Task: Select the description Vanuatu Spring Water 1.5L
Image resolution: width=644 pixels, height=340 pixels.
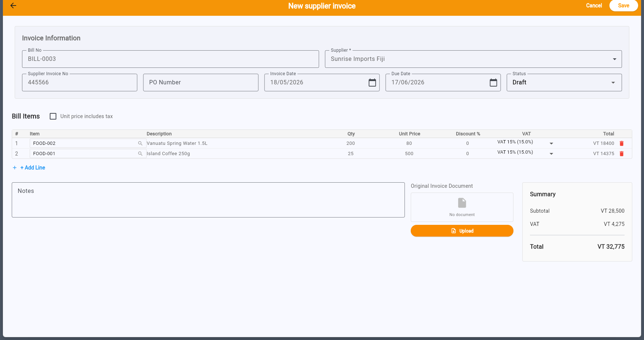Action: pyautogui.click(x=177, y=143)
